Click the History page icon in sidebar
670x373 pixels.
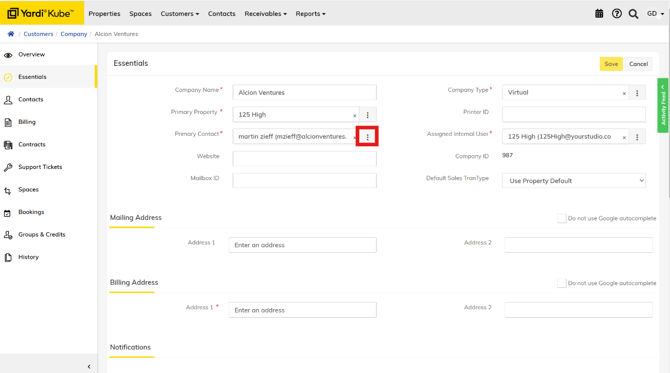(x=8, y=258)
